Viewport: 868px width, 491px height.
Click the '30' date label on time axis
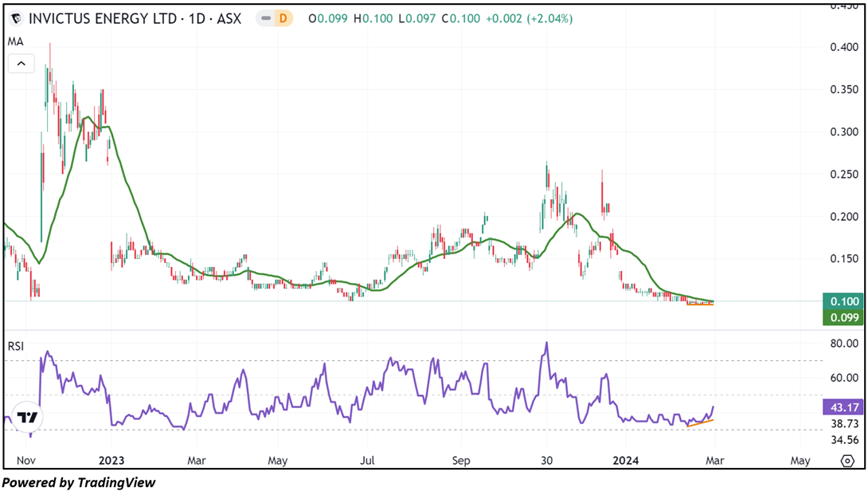(x=547, y=461)
